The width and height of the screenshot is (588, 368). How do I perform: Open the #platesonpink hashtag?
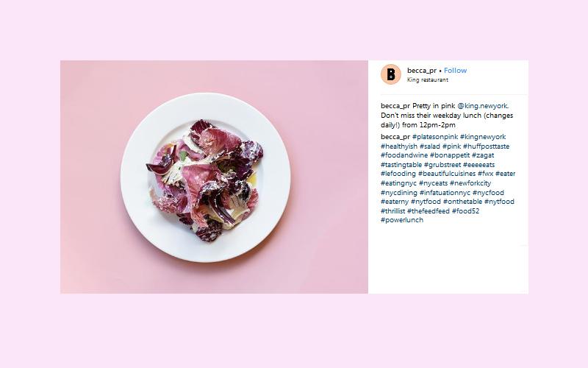pos(435,137)
